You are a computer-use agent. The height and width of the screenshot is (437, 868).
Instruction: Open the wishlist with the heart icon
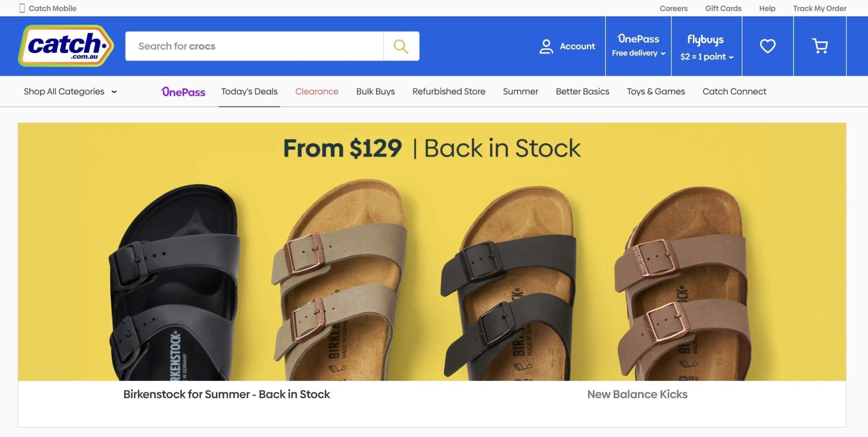point(768,45)
